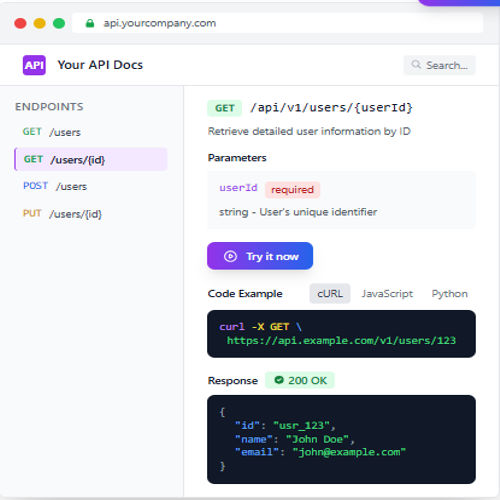Focus the Search input field
The image size is (500, 500).
point(439,65)
